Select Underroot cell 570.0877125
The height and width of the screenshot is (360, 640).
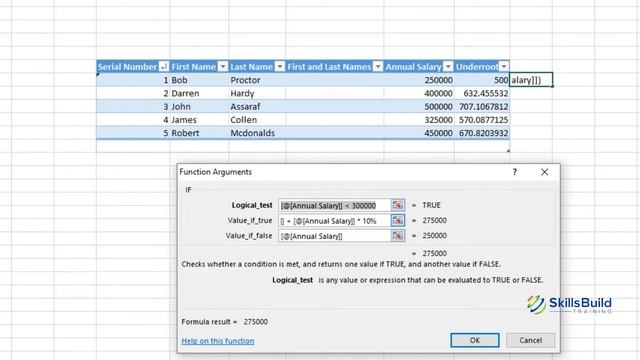click(x=482, y=120)
